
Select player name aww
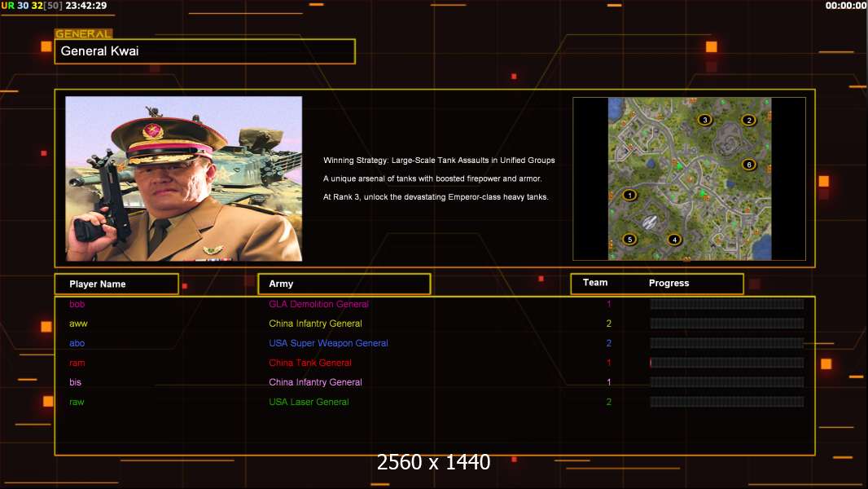[78, 324]
